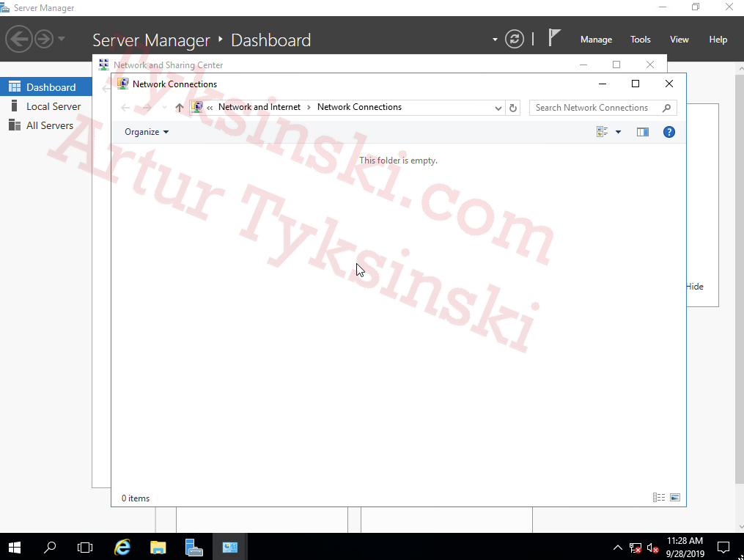
Task: Open the Windows Start menu
Action: click(x=14, y=548)
